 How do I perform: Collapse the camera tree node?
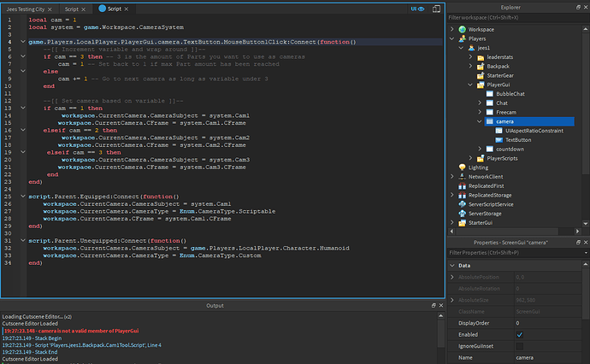pyautogui.click(x=480, y=121)
